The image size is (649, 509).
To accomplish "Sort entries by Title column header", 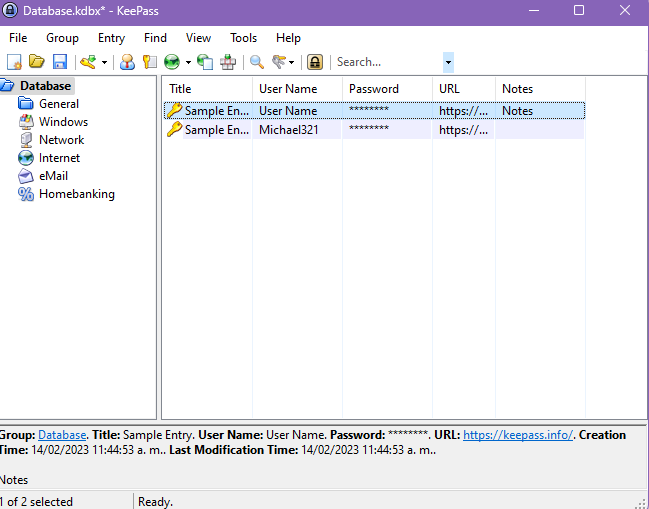I will click(x=207, y=89).
